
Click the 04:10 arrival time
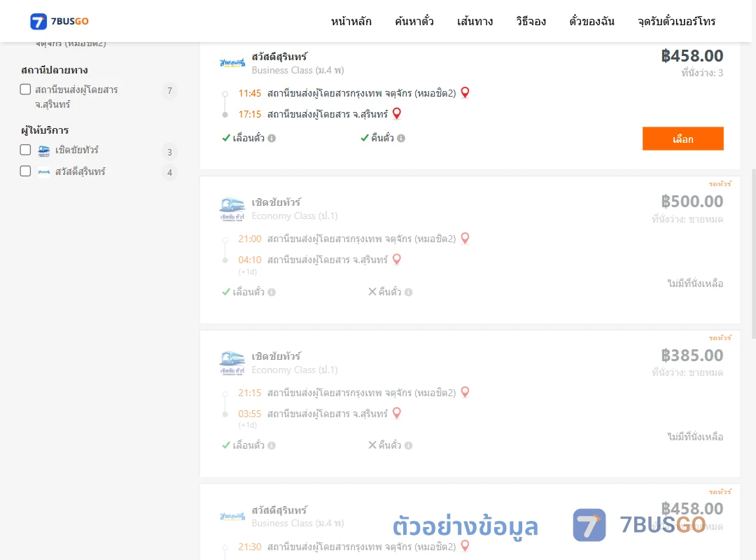tap(250, 260)
